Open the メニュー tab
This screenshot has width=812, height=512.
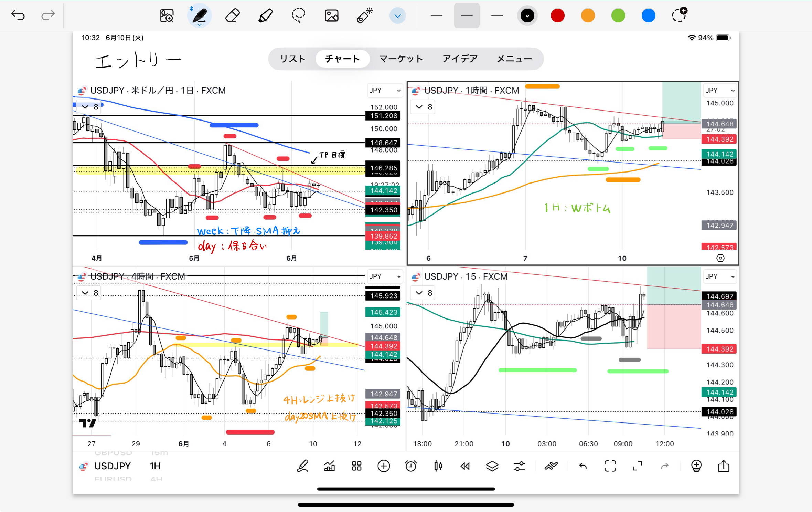[x=514, y=59]
